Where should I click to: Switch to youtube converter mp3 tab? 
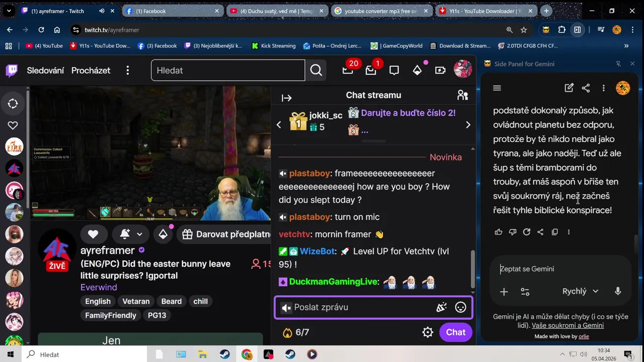click(381, 11)
